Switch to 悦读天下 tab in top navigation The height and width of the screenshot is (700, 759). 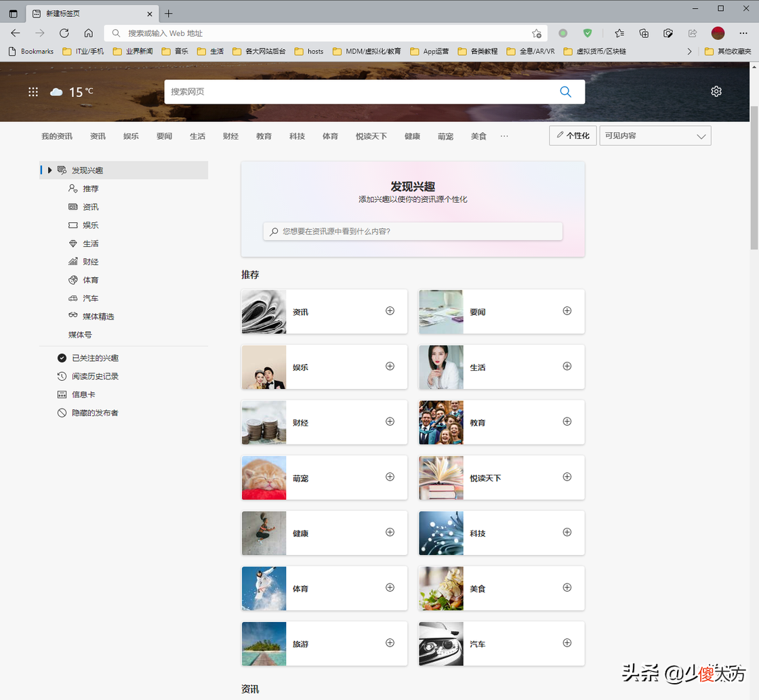[371, 136]
